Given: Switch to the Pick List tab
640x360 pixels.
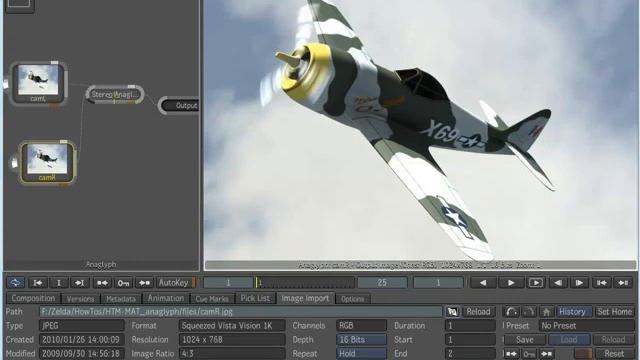Looking at the screenshot, I should [255, 298].
